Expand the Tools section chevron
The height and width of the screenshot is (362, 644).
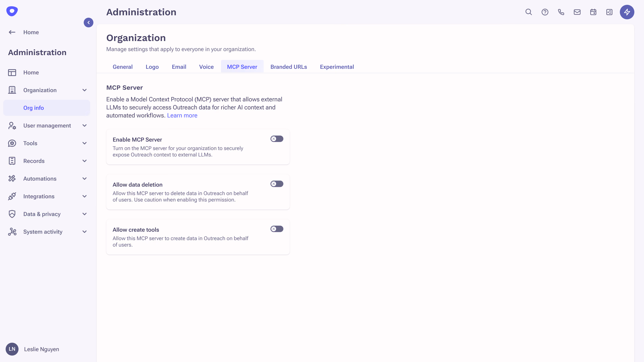(85, 143)
